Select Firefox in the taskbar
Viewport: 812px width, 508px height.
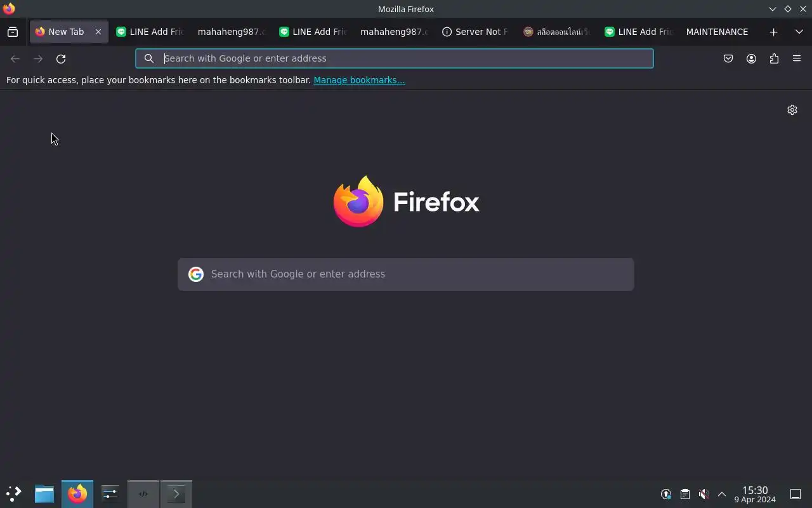[77, 494]
